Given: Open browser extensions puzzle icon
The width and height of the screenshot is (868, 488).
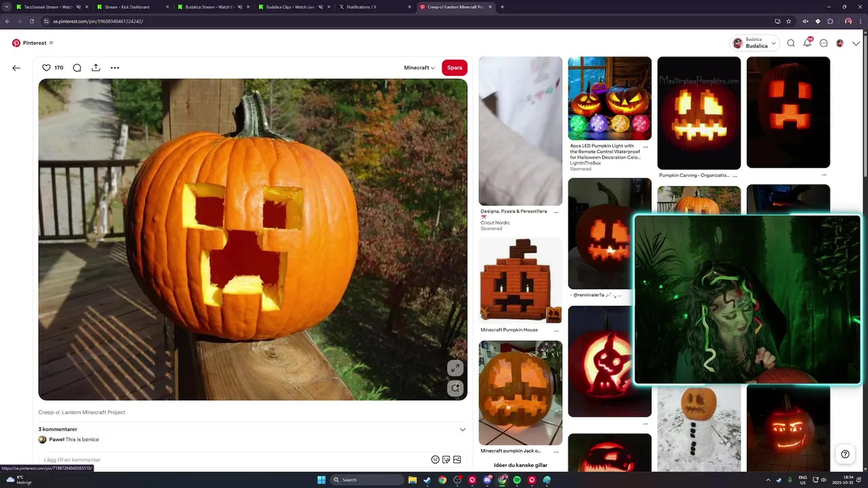Looking at the screenshot, I should [x=830, y=21].
